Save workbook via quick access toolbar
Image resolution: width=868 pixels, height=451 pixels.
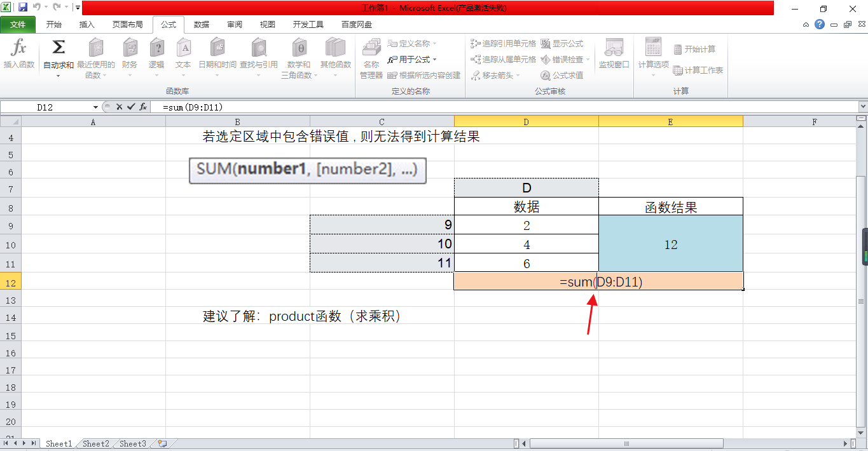(23, 8)
